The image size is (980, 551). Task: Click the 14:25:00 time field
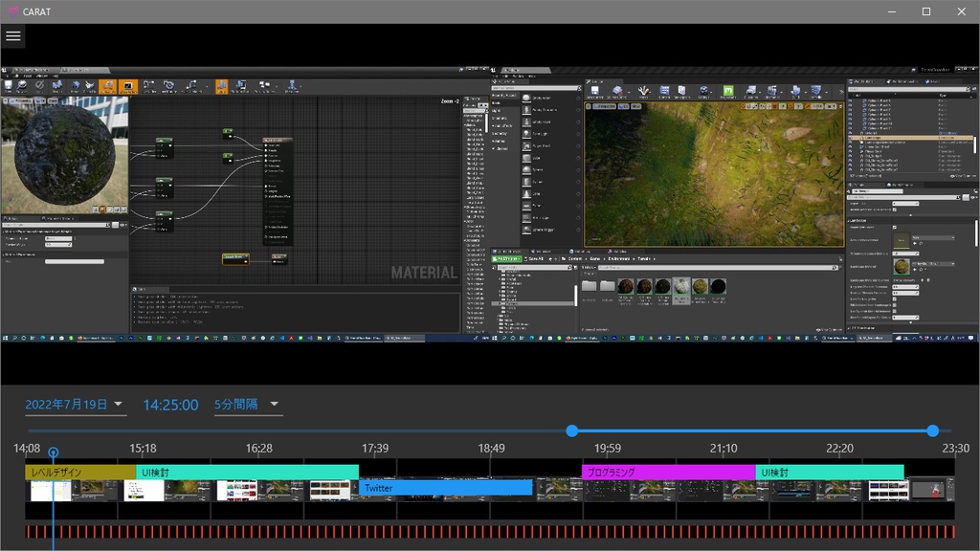pyautogui.click(x=170, y=405)
